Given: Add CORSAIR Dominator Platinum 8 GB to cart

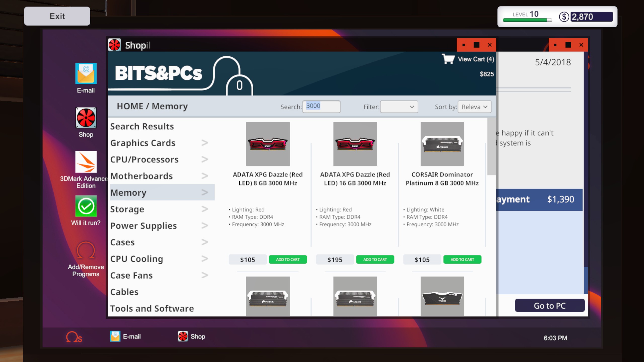Looking at the screenshot, I should click(462, 259).
